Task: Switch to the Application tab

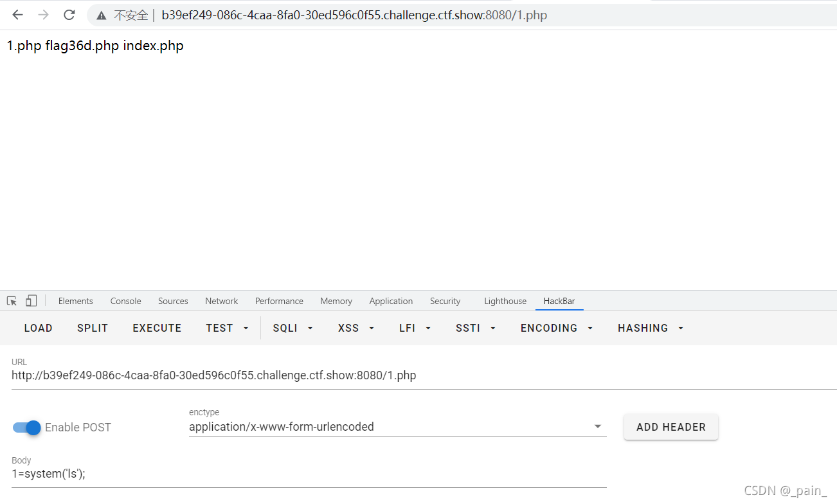Action: pos(391,301)
